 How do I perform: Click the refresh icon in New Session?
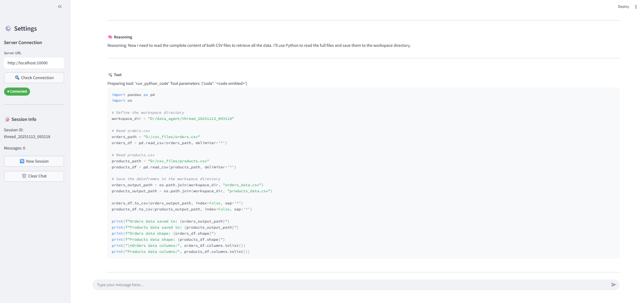coord(22,161)
